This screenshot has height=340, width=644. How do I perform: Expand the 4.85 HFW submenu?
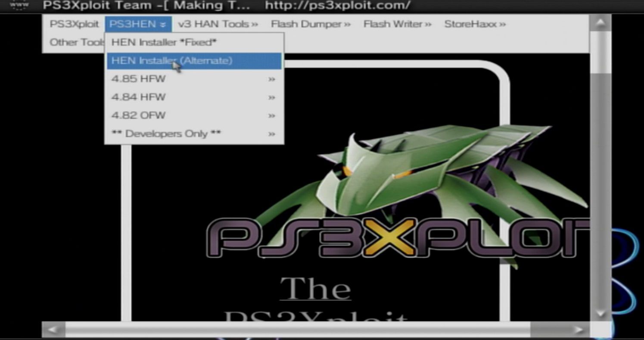point(194,79)
